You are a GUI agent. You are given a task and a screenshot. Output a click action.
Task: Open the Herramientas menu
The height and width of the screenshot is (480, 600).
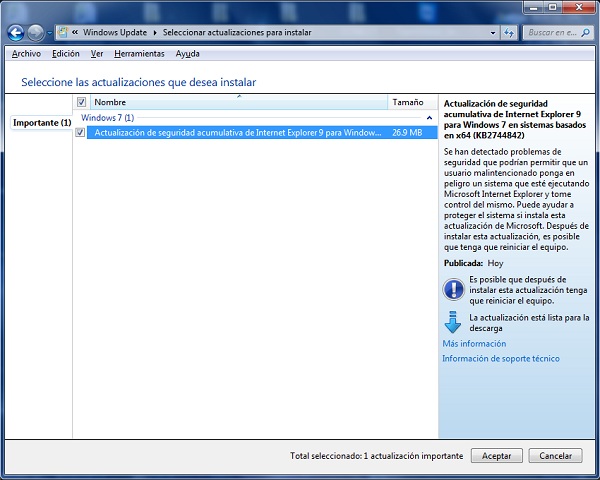point(139,54)
